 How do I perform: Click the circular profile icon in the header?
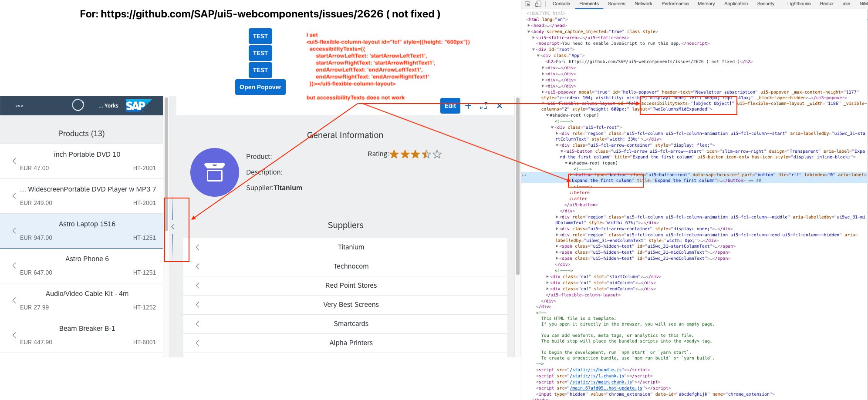click(78, 105)
